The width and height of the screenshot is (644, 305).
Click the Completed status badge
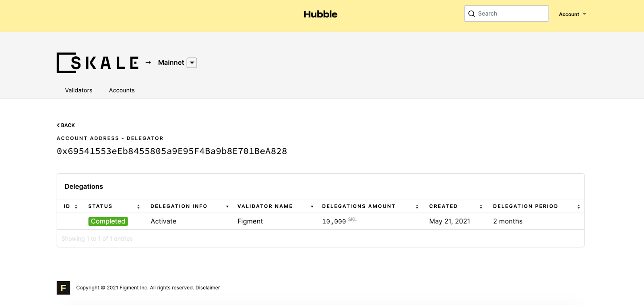pos(108,221)
